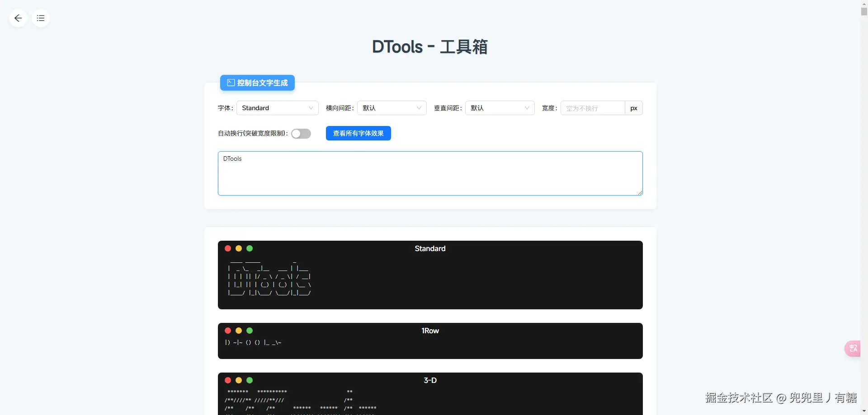Click the 控制台文字生成 title tag
This screenshot has height=415, width=868.
pos(257,83)
